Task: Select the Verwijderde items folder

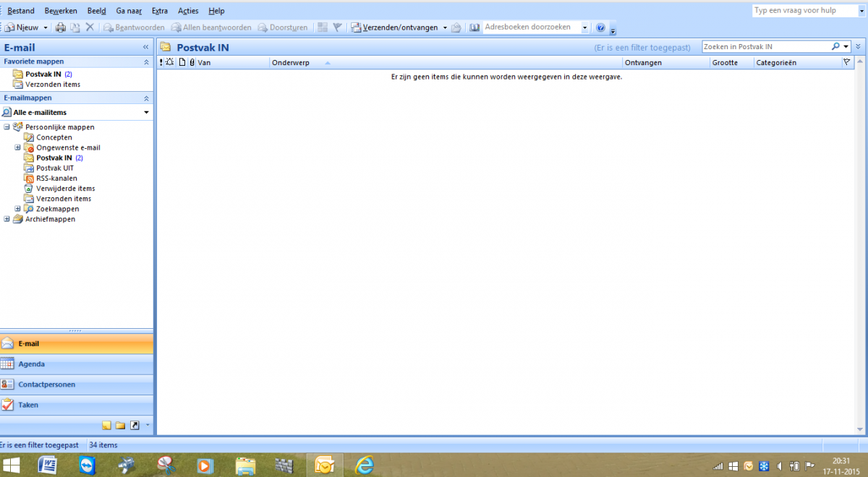Action: [66, 189]
